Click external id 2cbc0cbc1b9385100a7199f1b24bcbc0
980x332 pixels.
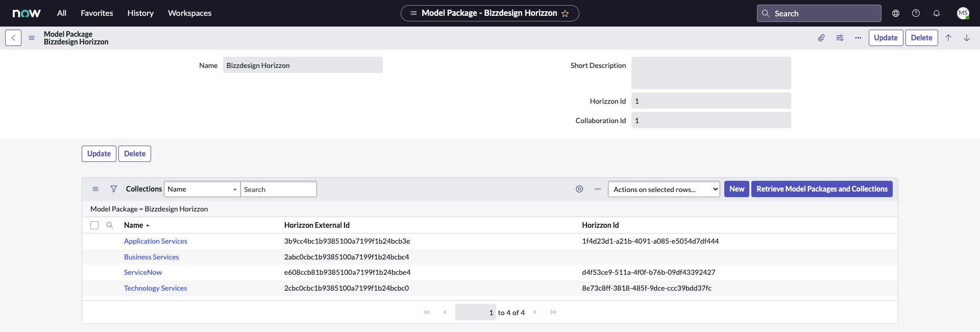point(347,288)
